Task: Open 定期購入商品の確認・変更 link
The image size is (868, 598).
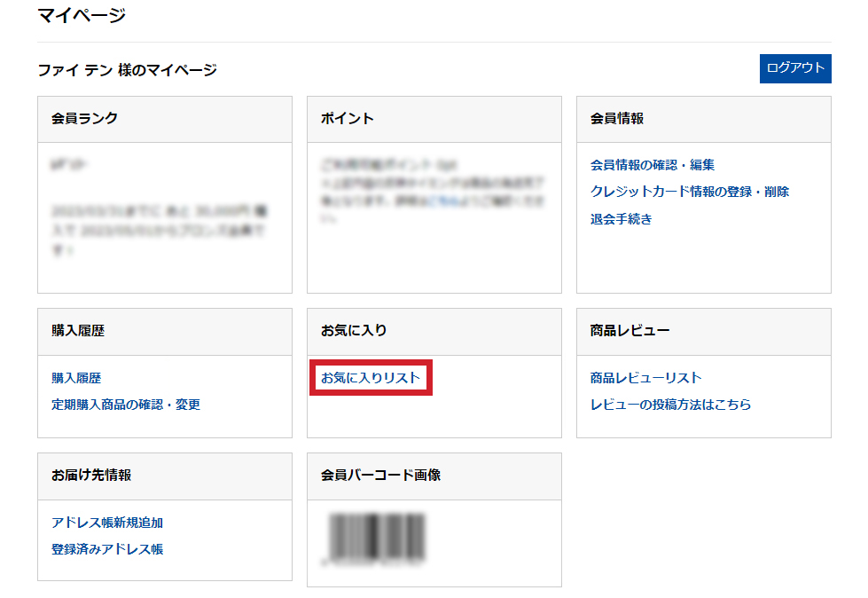Action: tap(126, 405)
